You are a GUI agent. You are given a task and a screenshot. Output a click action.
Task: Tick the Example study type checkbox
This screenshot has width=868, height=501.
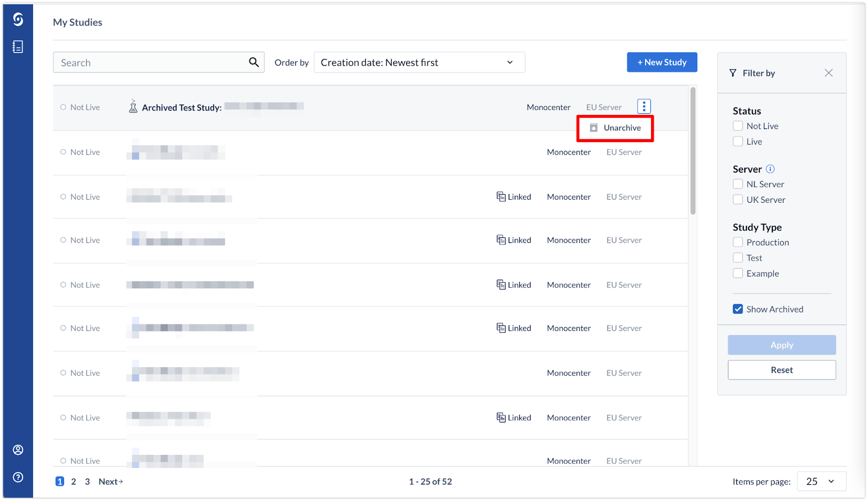coord(738,274)
